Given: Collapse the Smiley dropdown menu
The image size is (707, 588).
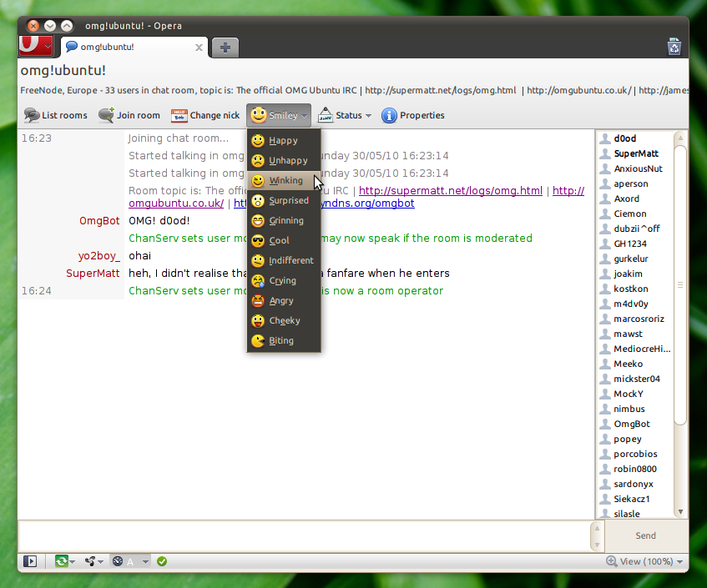Looking at the screenshot, I should click(x=279, y=115).
